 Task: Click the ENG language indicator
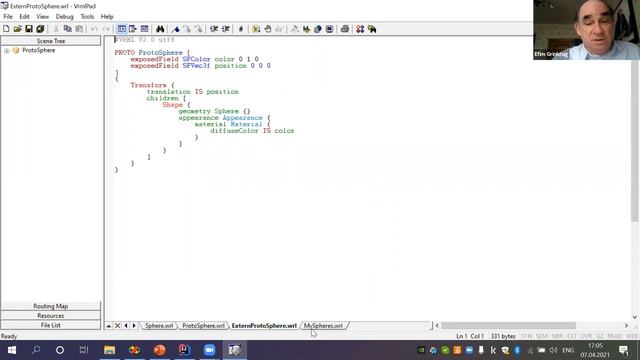pos(568,350)
